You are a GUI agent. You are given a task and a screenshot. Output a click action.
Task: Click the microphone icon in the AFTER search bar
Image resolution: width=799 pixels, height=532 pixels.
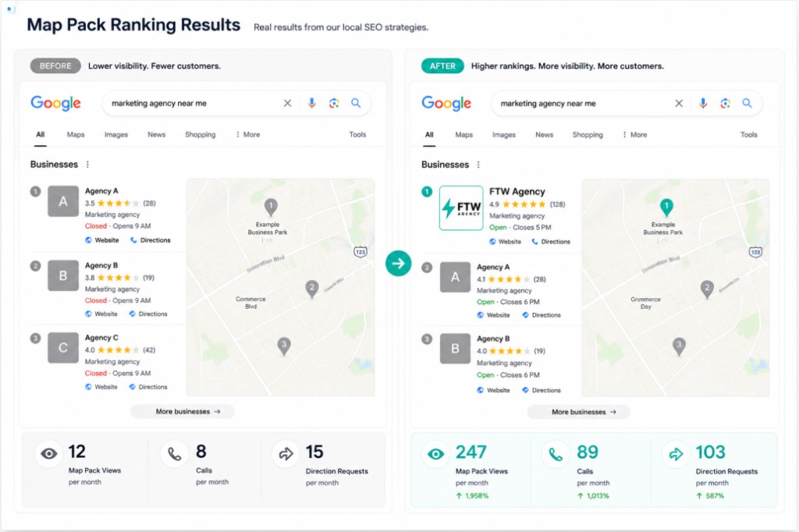click(x=703, y=104)
